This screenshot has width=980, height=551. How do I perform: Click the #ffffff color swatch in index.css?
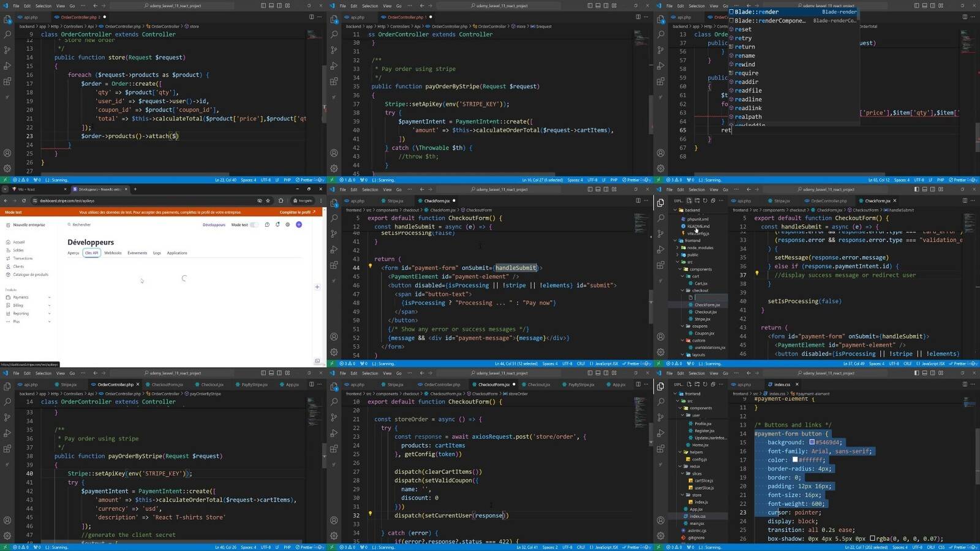click(795, 460)
